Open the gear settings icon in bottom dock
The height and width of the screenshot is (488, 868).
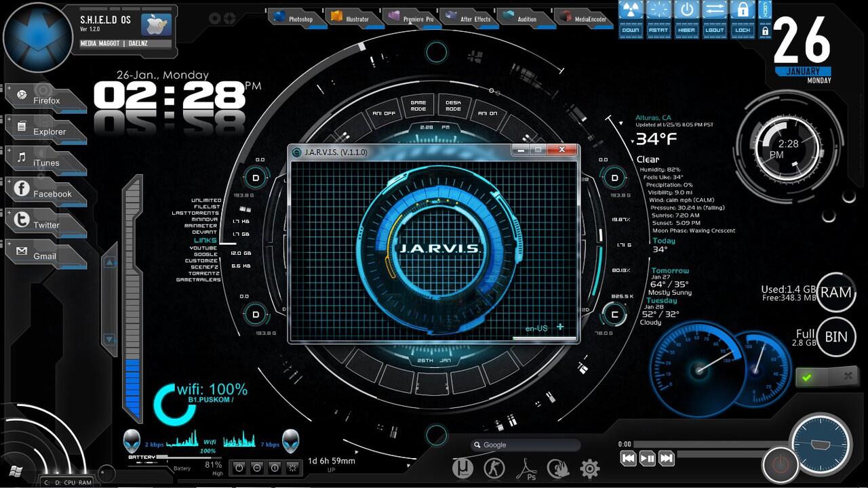point(590,468)
